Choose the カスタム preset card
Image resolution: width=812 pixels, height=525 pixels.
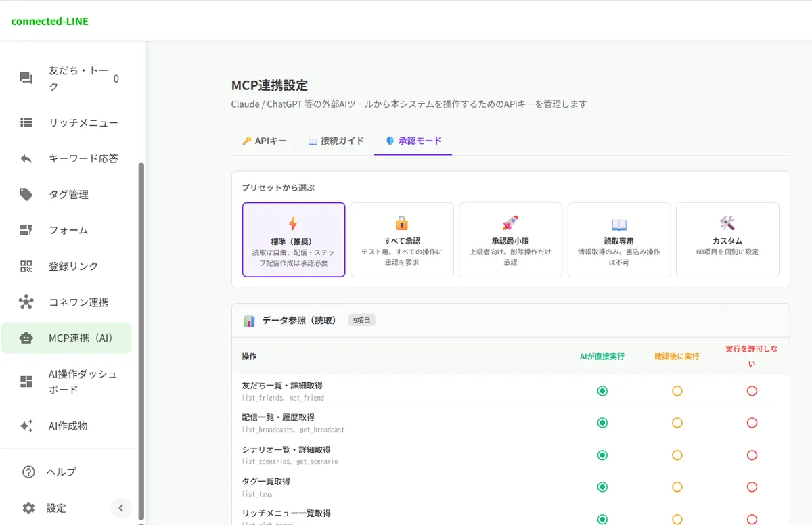(727, 240)
